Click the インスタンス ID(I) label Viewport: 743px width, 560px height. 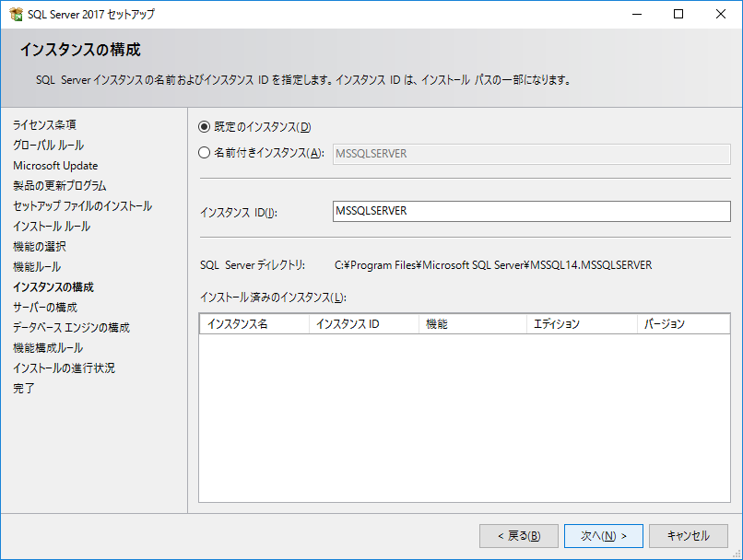(x=239, y=213)
